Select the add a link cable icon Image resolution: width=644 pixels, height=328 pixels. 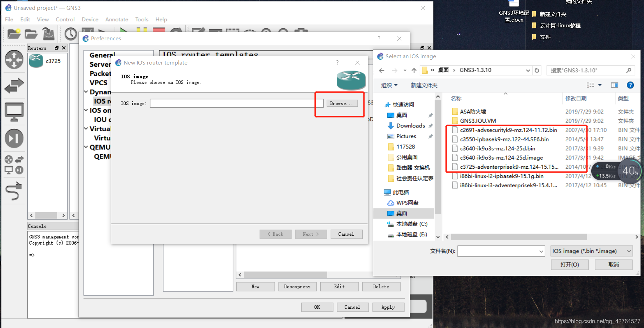[x=14, y=191]
